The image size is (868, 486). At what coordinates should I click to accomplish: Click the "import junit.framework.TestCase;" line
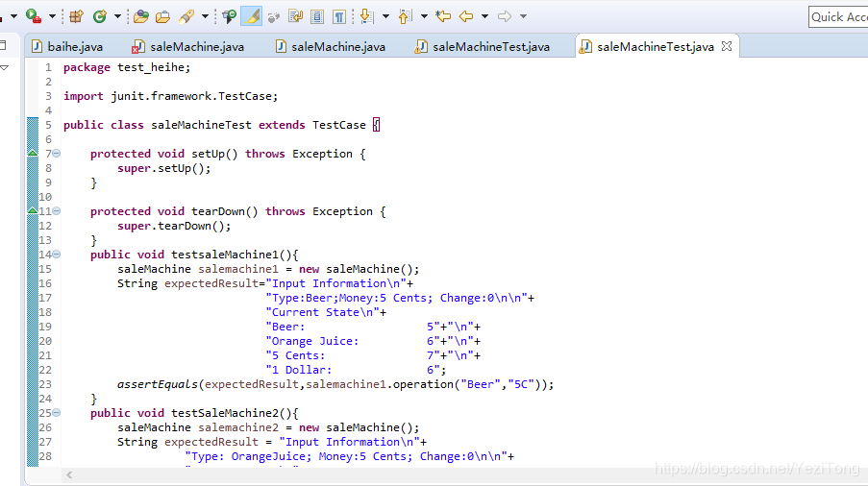[x=170, y=96]
